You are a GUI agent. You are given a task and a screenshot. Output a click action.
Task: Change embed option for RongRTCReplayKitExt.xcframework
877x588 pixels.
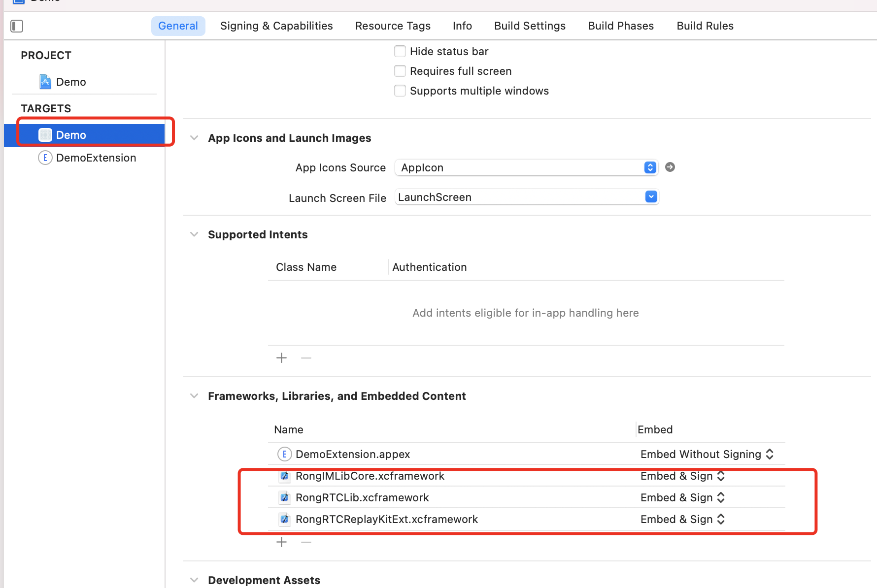tap(683, 519)
